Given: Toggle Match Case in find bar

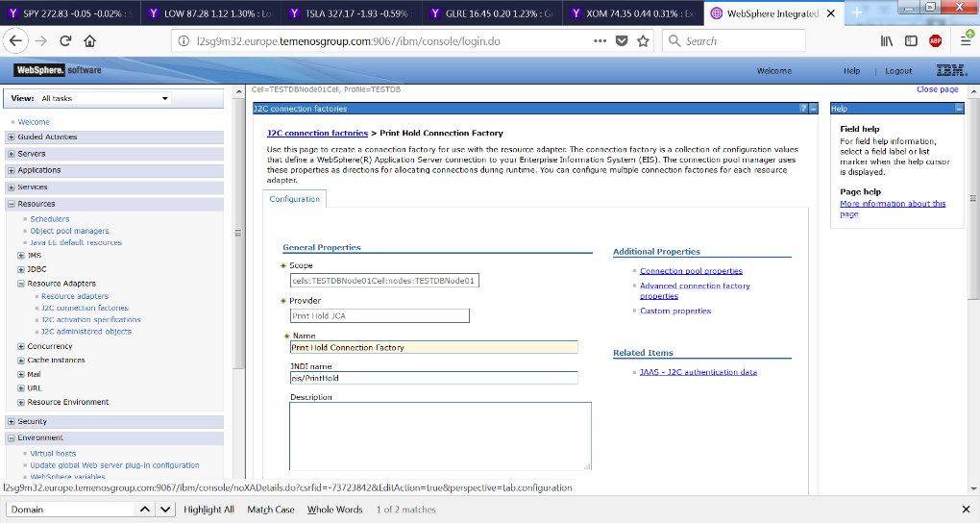Looking at the screenshot, I should (x=271, y=510).
